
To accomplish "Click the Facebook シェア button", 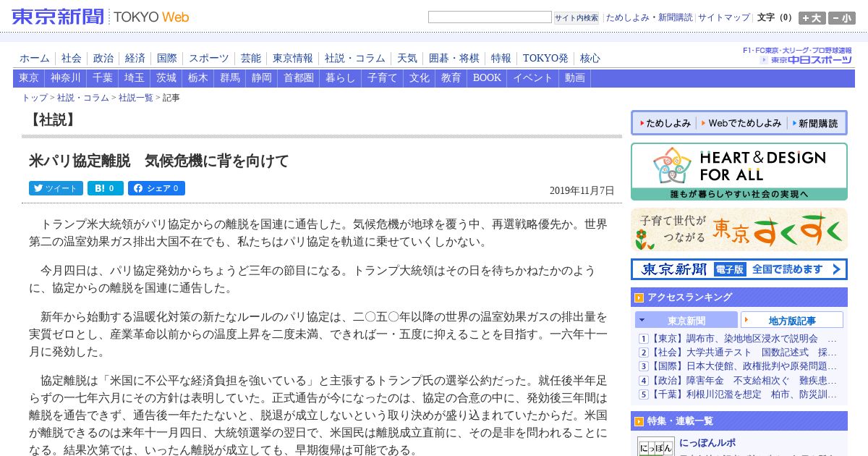I will [156, 188].
